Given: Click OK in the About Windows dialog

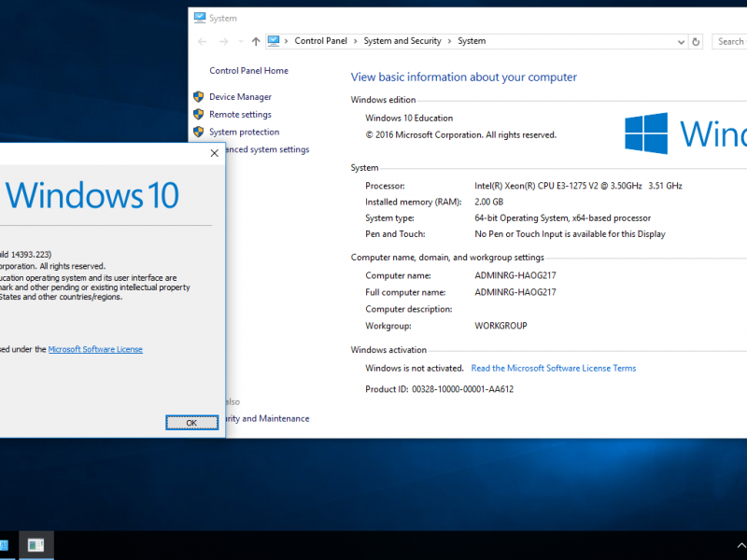Looking at the screenshot, I should point(191,423).
